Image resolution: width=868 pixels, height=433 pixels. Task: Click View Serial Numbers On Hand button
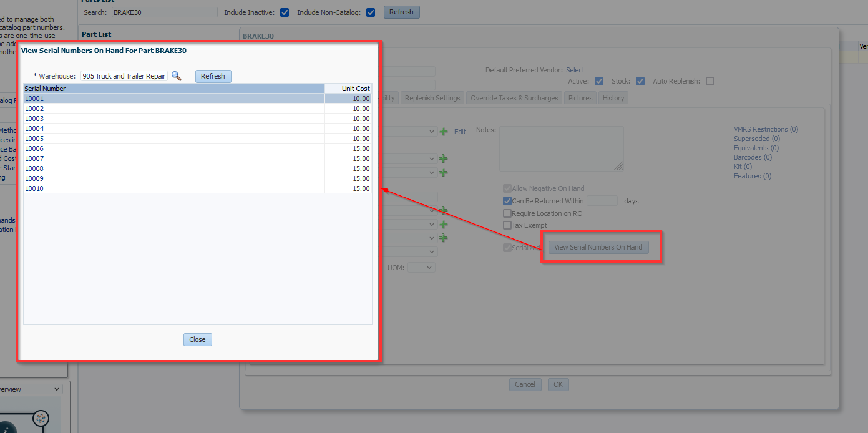[598, 247]
